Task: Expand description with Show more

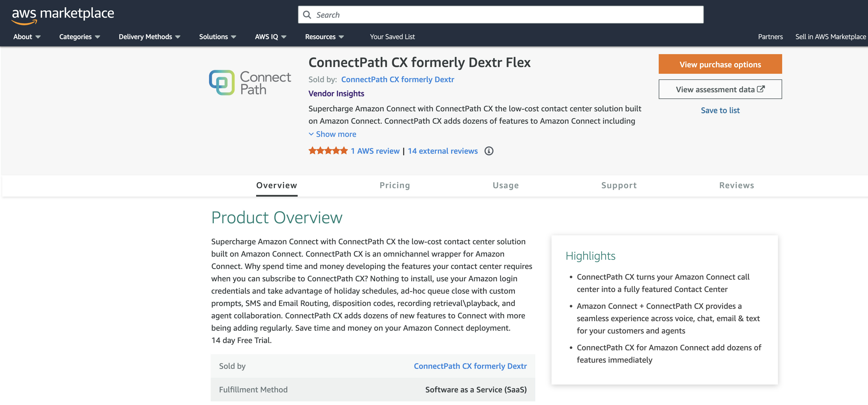Action: (x=332, y=134)
